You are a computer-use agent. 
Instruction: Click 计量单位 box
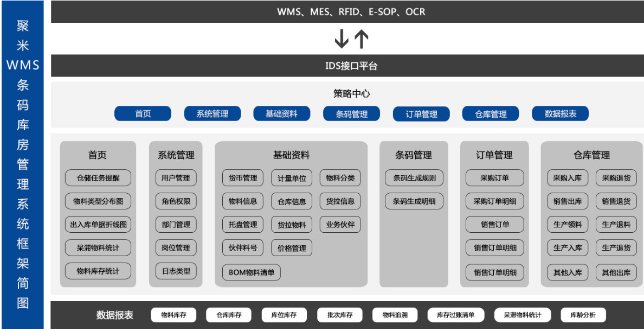pyautogui.click(x=292, y=178)
